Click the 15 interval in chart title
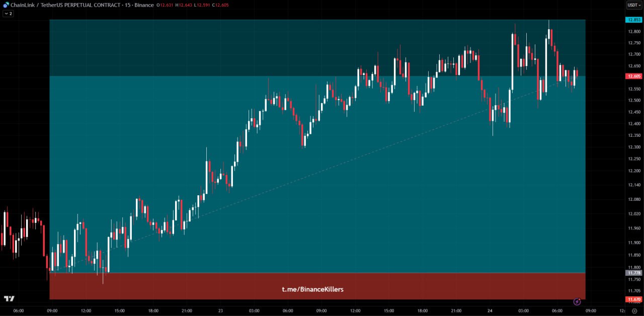Image resolution: width=644 pixels, height=316 pixels. pyautogui.click(x=128, y=5)
